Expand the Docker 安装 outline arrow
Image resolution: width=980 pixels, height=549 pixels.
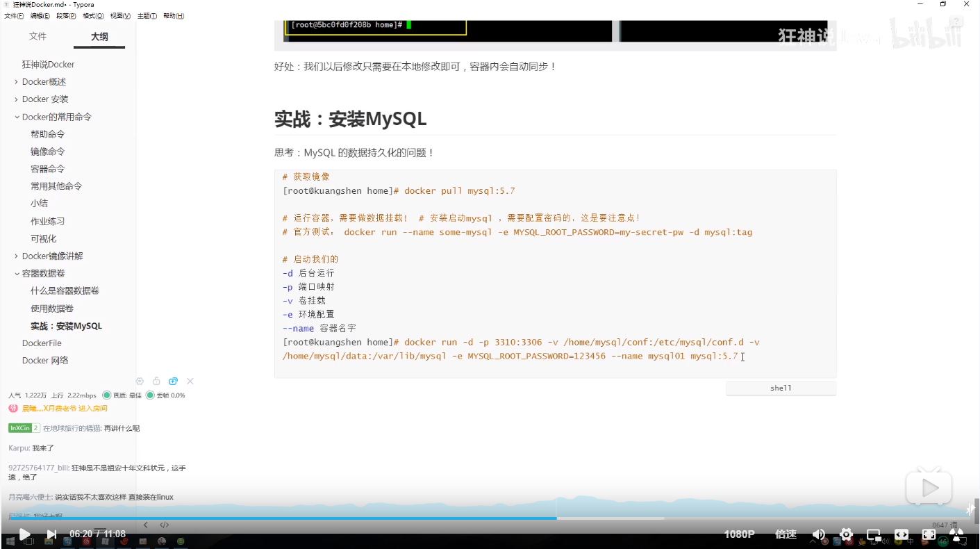pyautogui.click(x=17, y=99)
